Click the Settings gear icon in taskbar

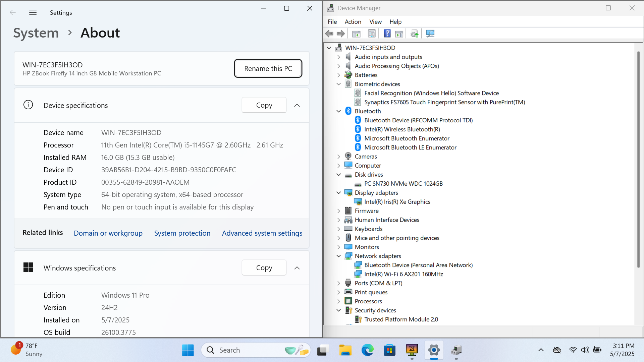pos(434,350)
